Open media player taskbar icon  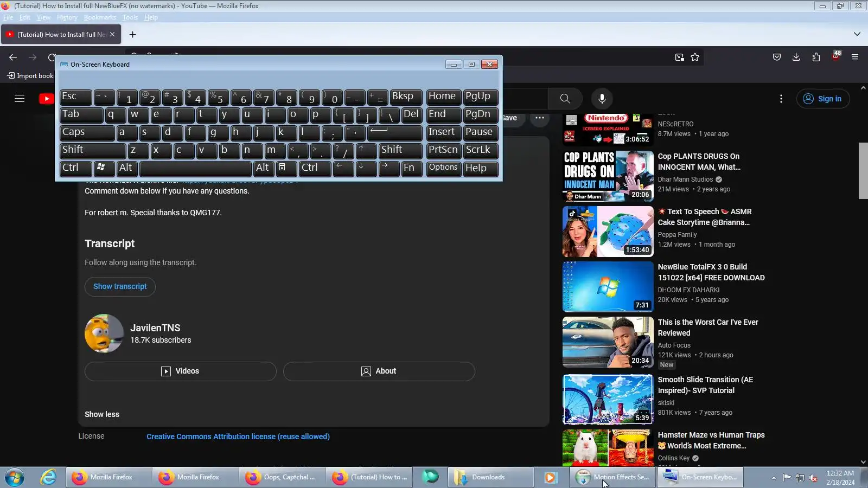(550, 477)
